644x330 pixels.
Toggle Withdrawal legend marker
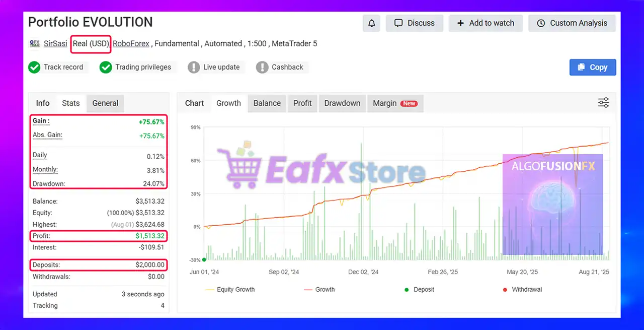[x=522, y=290]
